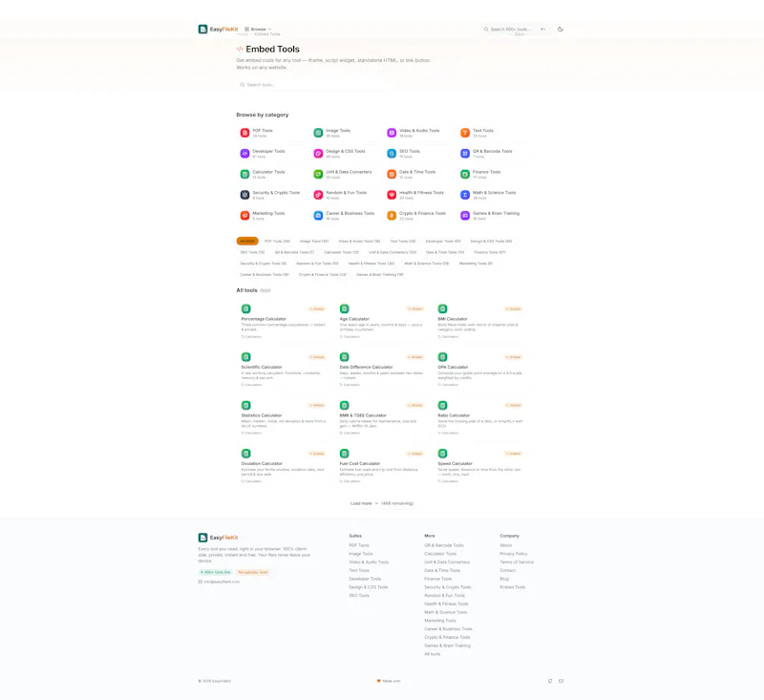Click the EasyFileKit logo in header

218,30
